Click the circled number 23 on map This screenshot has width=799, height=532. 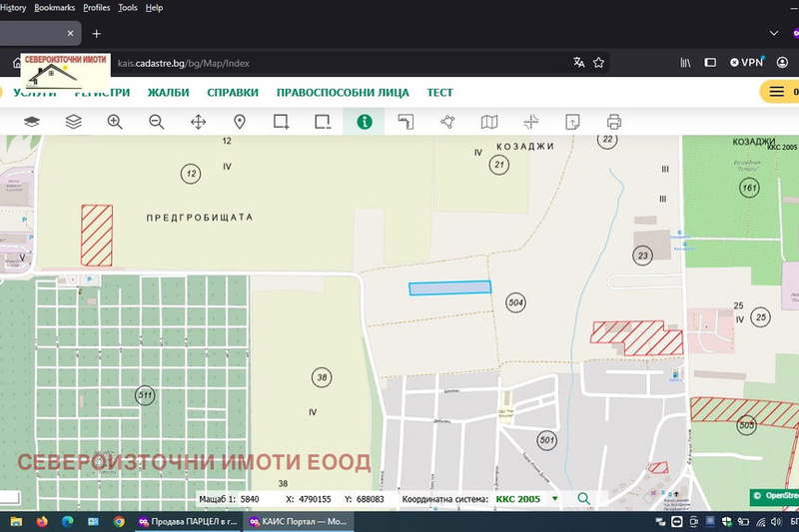(642, 256)
